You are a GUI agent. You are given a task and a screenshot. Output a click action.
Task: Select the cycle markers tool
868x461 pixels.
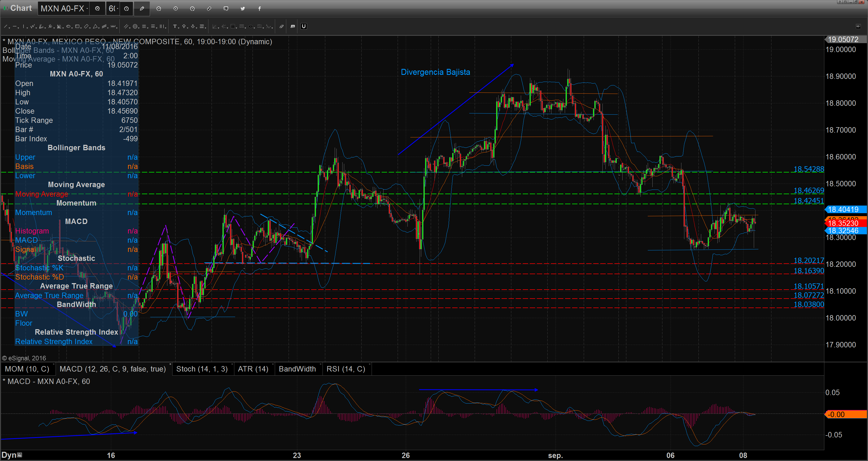[x=113, y=26]
